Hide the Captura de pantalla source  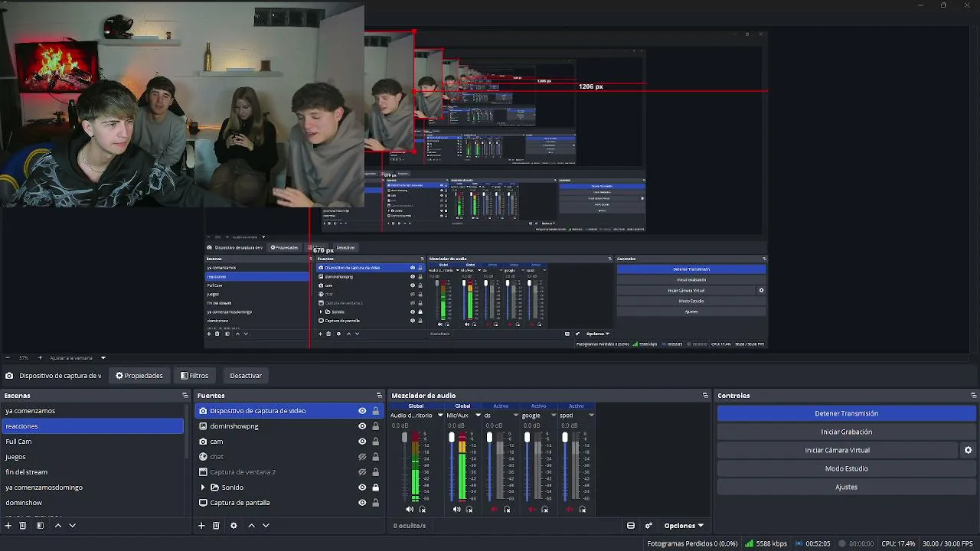click(x=362, y=503)
